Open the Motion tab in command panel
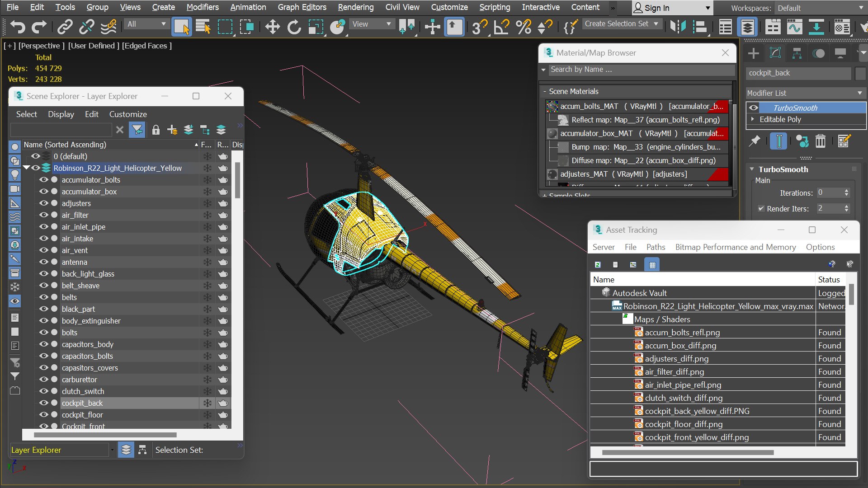 pos(819,53)
